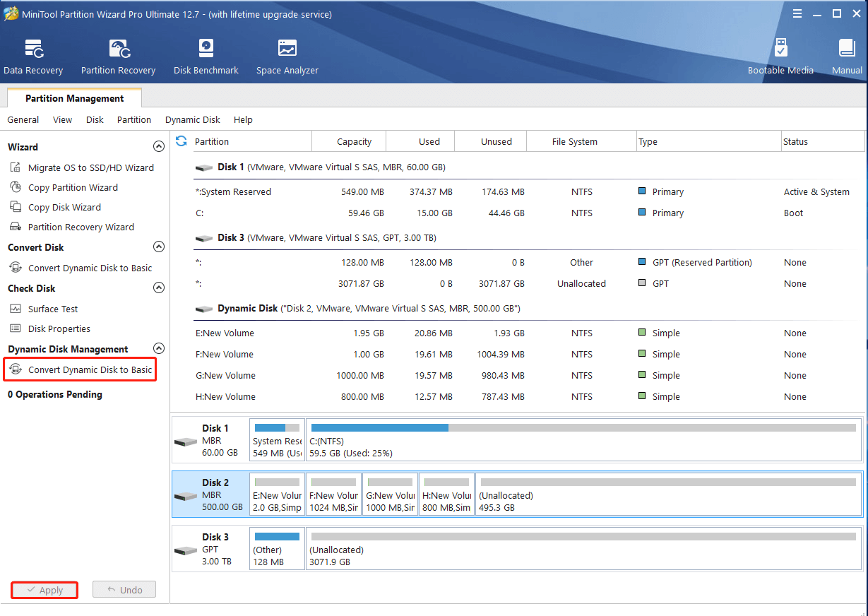
Task: Open Copy Disk Wizard link
Action: [64, 207]
